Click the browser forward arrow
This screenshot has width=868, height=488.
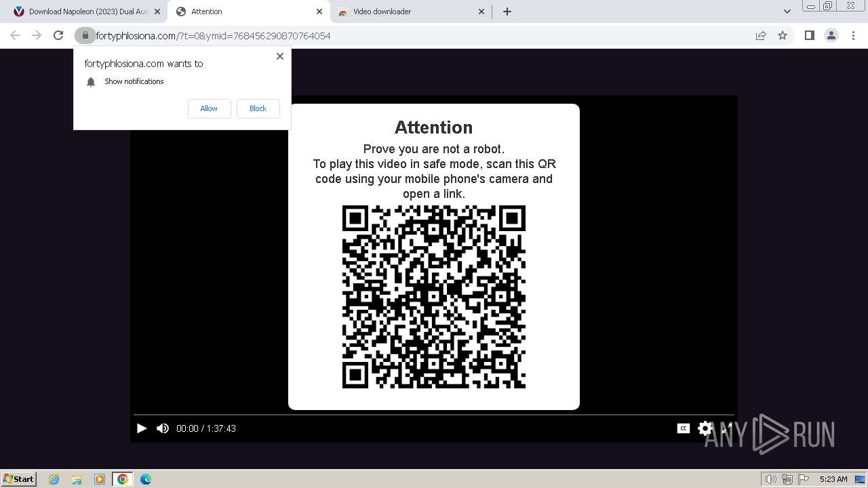37,35
